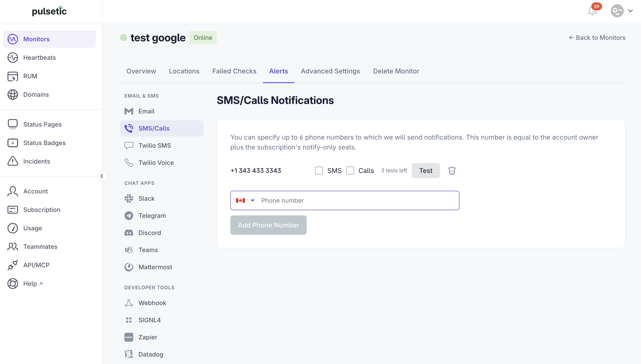
Task: Select the SMS/Calls menu item
Action: tap(162, 128)
